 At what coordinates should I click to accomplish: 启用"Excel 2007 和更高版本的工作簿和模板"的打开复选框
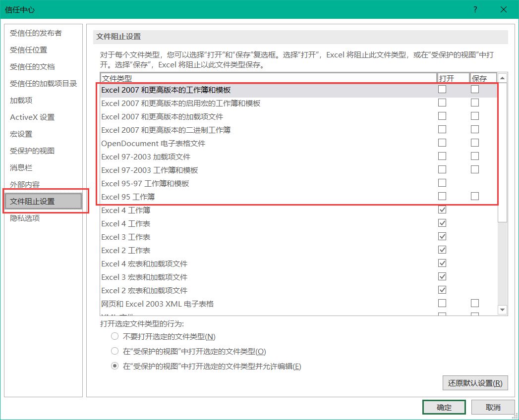442,89
